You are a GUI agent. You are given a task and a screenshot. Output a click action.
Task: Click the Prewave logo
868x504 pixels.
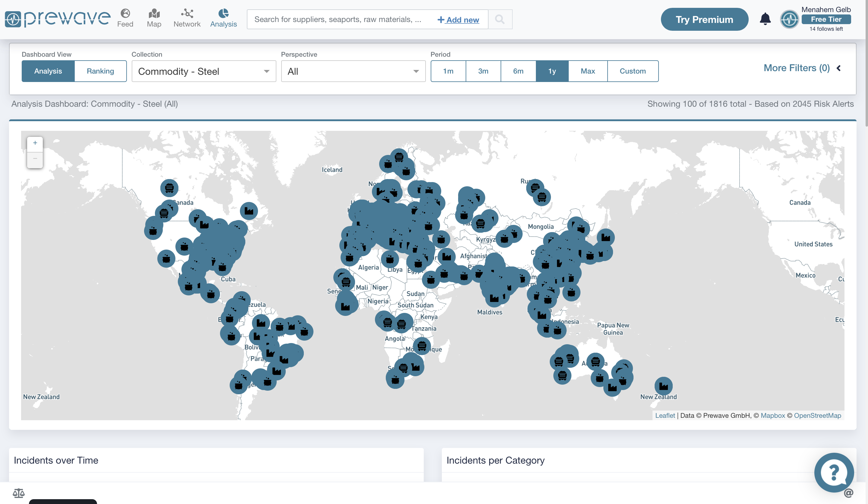point(58,19)
